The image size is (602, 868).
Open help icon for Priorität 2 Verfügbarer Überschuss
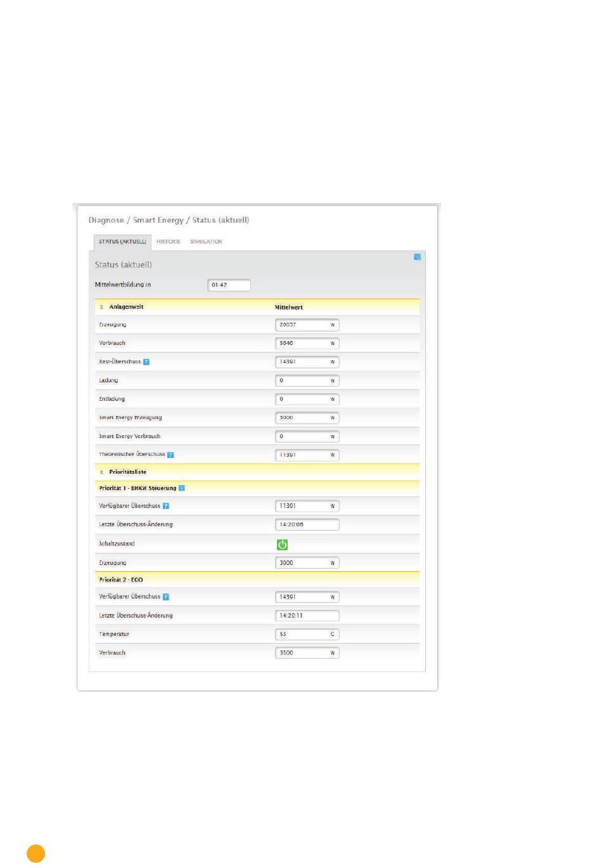pos(166,597)
